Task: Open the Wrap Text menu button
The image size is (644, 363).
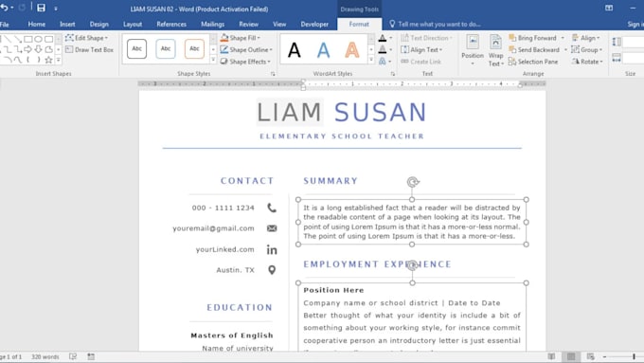Action: click(x=495, y=50)
